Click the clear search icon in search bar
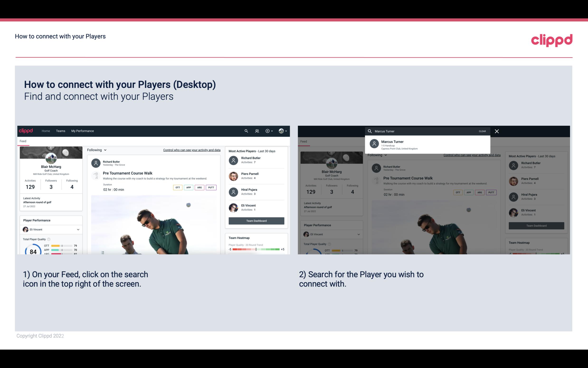Screen dimensions: 588x368 (x=482, y=131)
